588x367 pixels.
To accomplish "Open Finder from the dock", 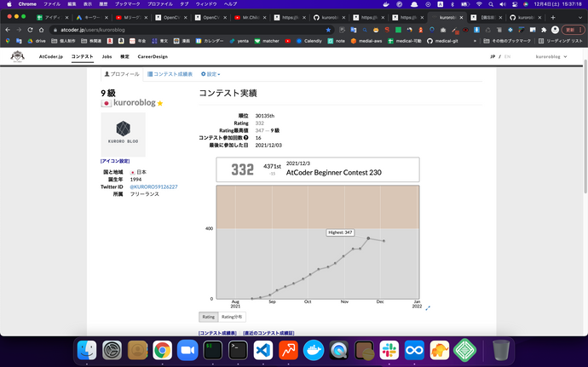I will 87,351.
